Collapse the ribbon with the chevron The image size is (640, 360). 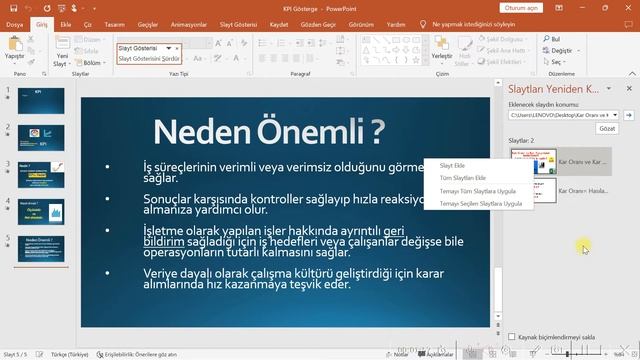point(632,73)
